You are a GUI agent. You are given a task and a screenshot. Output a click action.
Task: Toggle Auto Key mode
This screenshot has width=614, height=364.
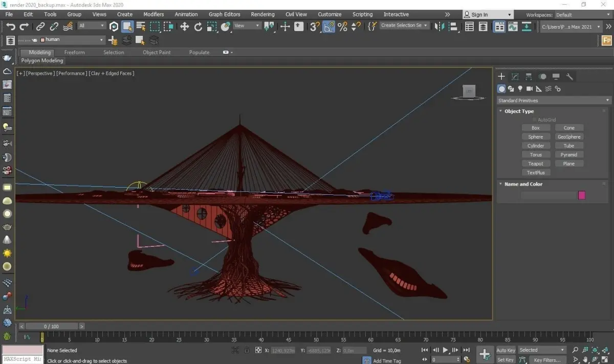506,350
